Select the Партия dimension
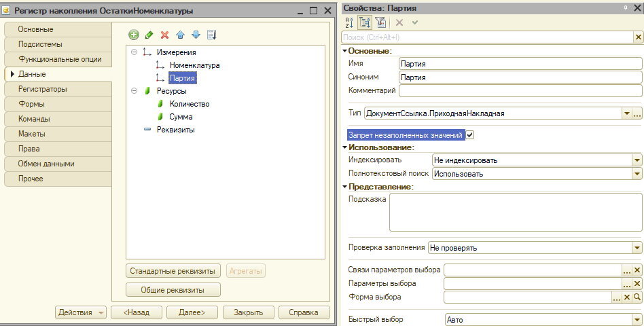The image size is (644, 326). tap(182, 78)
